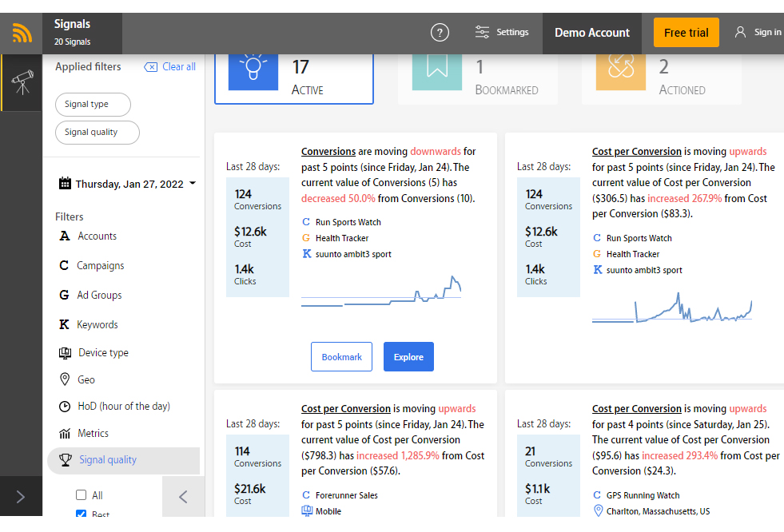Image resolution: width=784 pixels, height=532 pixels.
Task: Click the Free trial button
Action: pos(686,33)
